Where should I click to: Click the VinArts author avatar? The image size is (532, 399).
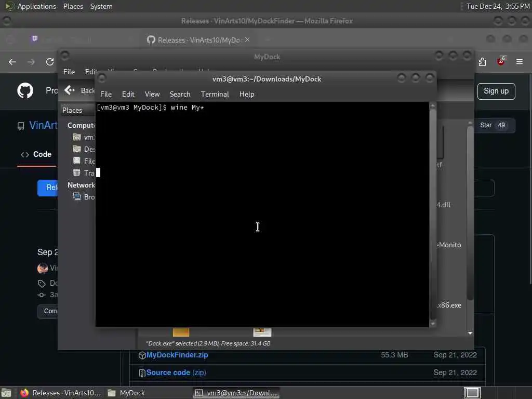coord(43,268)
